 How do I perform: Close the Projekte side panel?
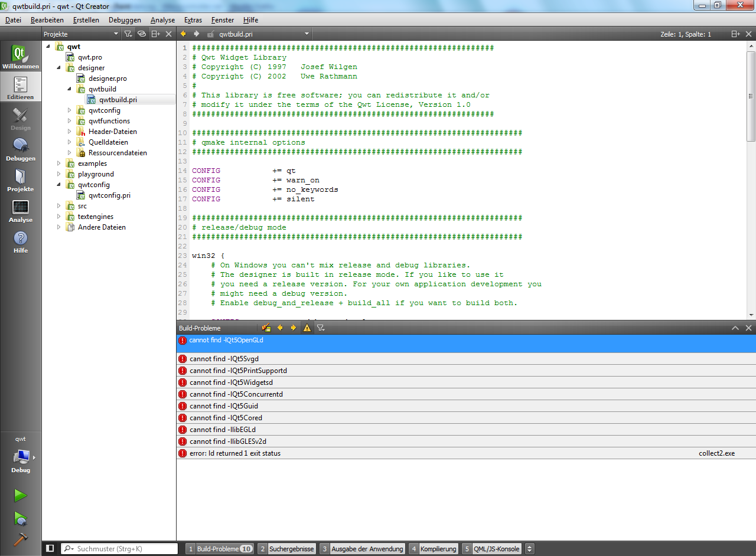[169, 34]
